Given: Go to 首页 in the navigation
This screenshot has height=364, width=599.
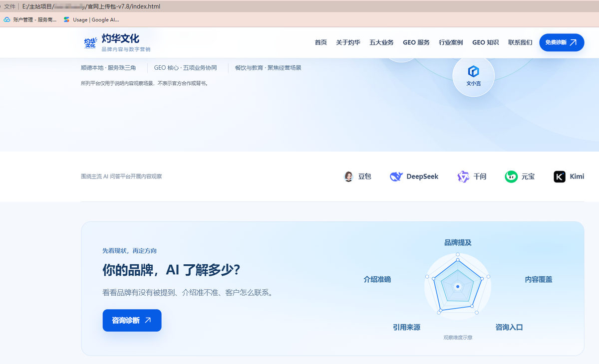Looking at the screenshot, I should tap(321, 42).
